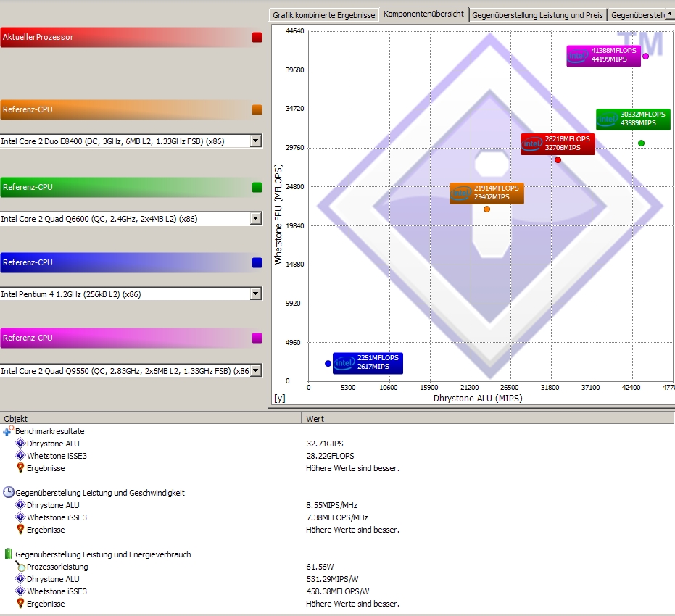Click the green Referenz-CPU color swatch
Viewport: 675px width, 616px height.
(257, 187)
